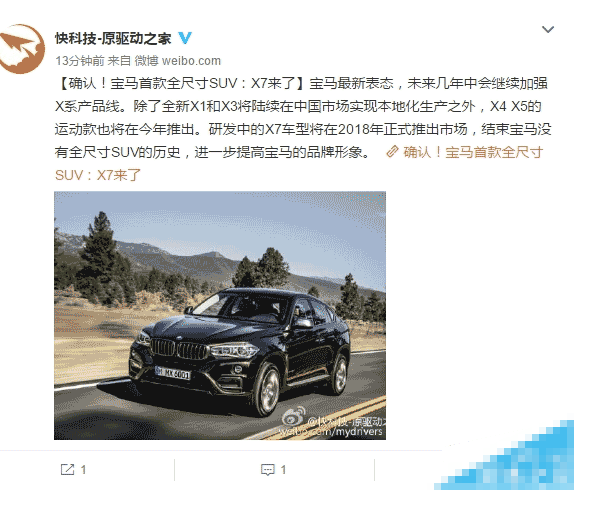Click the blue V verified badge

click(185, 38)
